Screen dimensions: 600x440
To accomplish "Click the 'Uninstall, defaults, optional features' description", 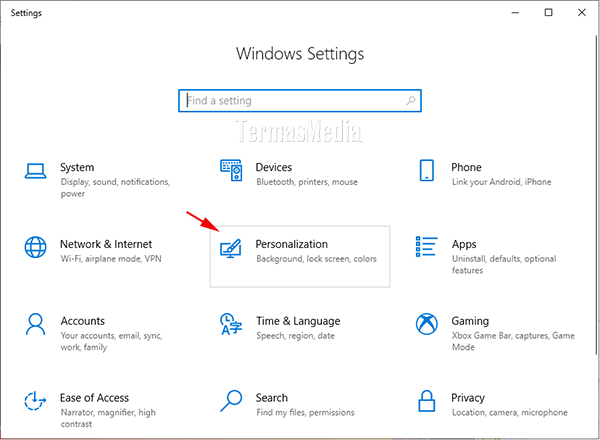I will pos(504,264).
